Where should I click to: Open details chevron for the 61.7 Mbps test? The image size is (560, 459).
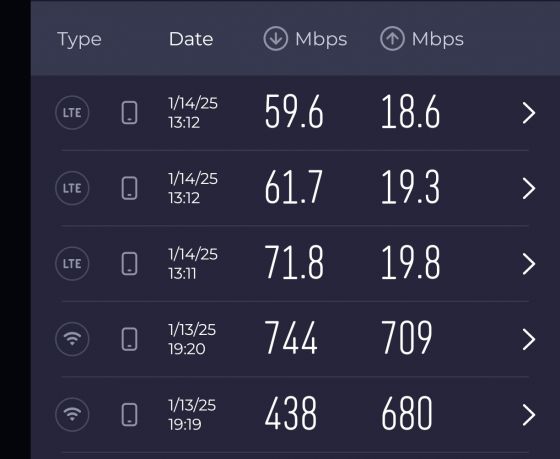(529, 188)
